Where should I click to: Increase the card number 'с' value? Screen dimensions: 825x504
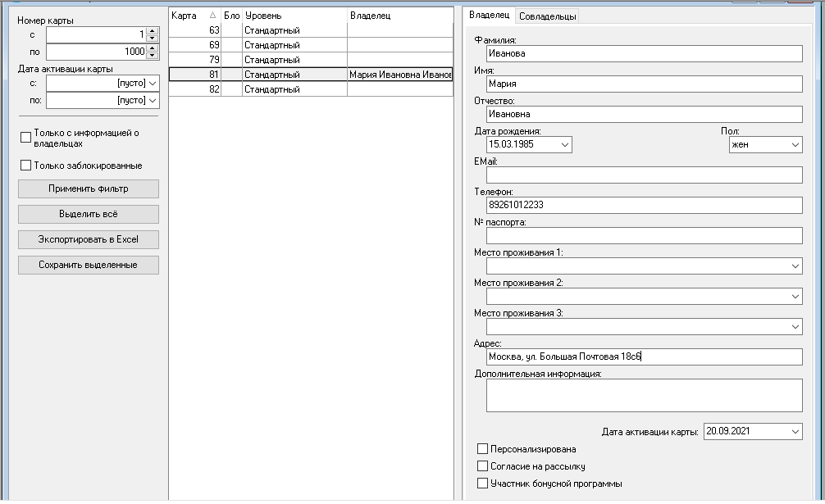152,31
